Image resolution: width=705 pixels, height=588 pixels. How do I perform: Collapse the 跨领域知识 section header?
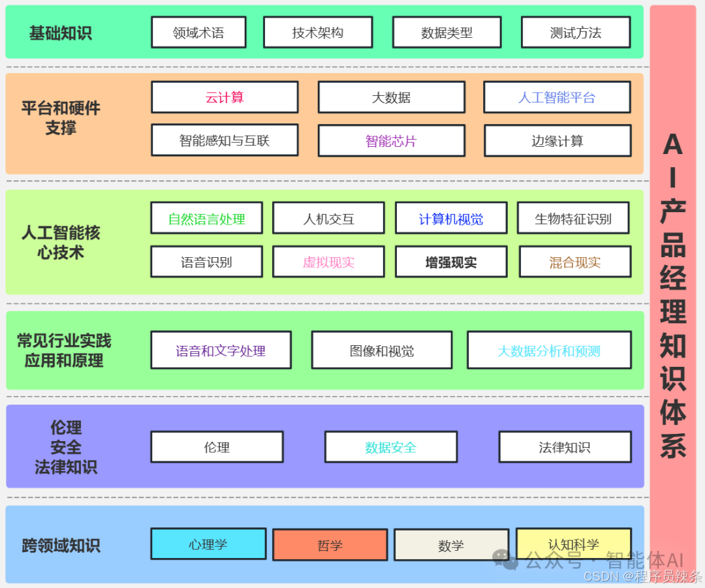click(60, 547)
